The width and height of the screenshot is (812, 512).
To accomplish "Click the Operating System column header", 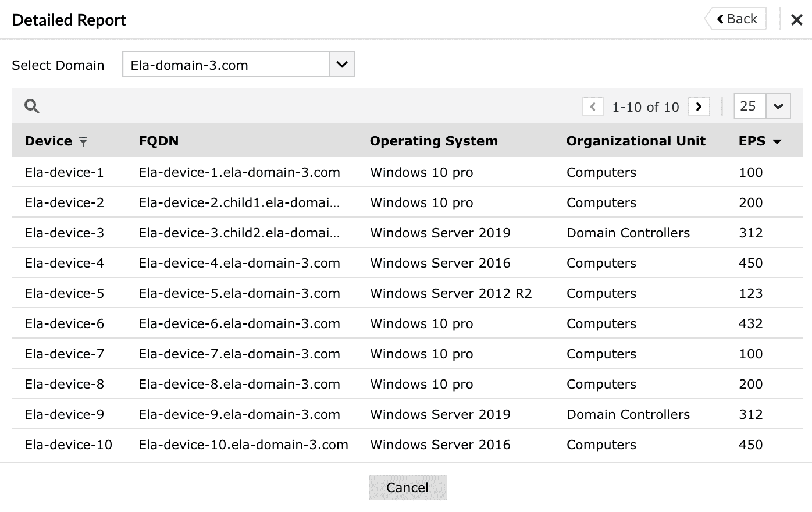I will [x=433, y=141].
